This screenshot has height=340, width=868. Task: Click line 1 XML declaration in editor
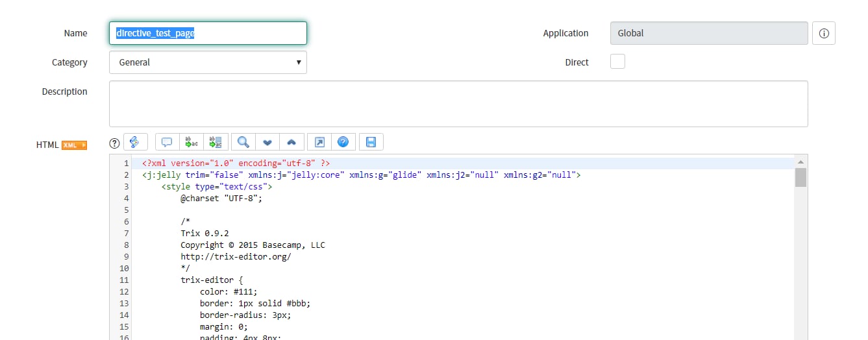[236, 163]
